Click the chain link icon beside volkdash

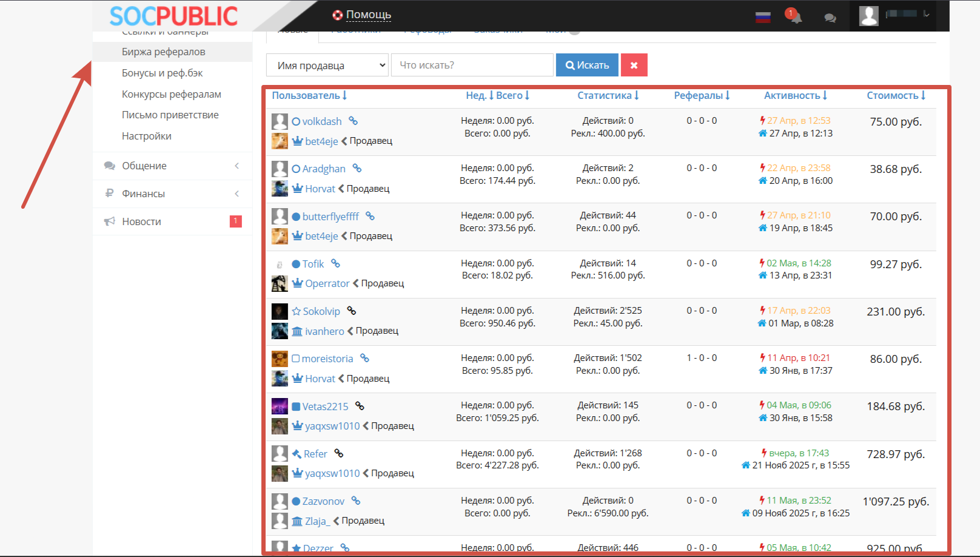point(353,121)
